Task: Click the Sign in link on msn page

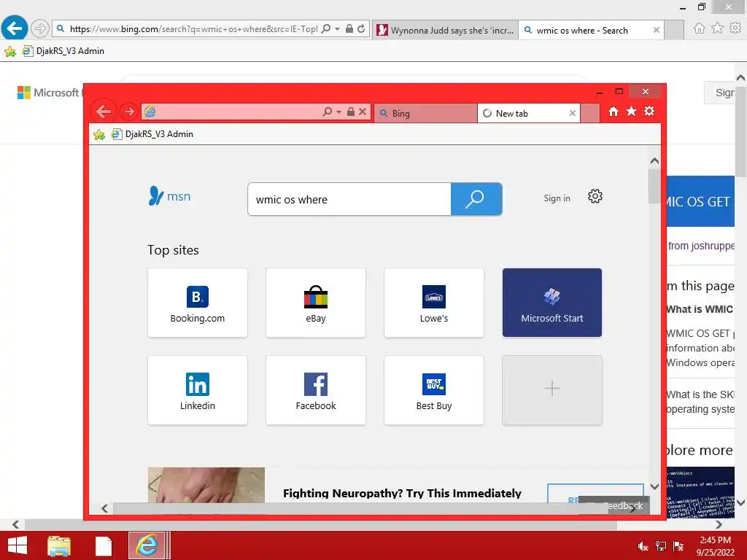Action: [557, 198]
